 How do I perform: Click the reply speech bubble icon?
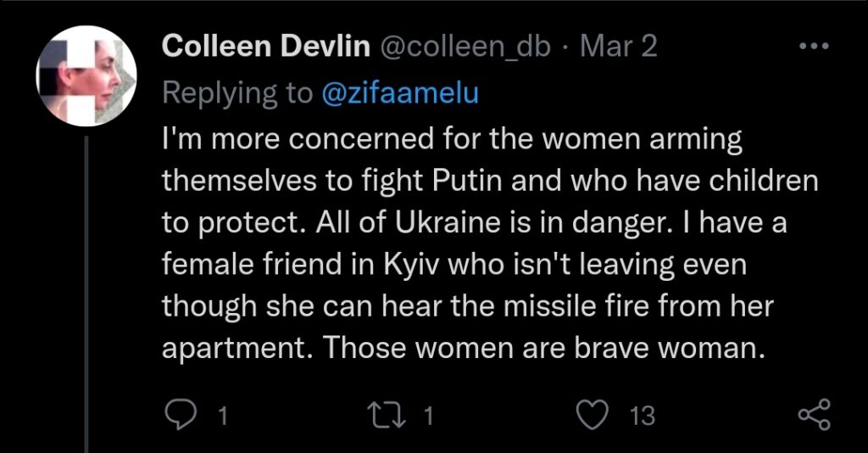[x=179, y=415]
